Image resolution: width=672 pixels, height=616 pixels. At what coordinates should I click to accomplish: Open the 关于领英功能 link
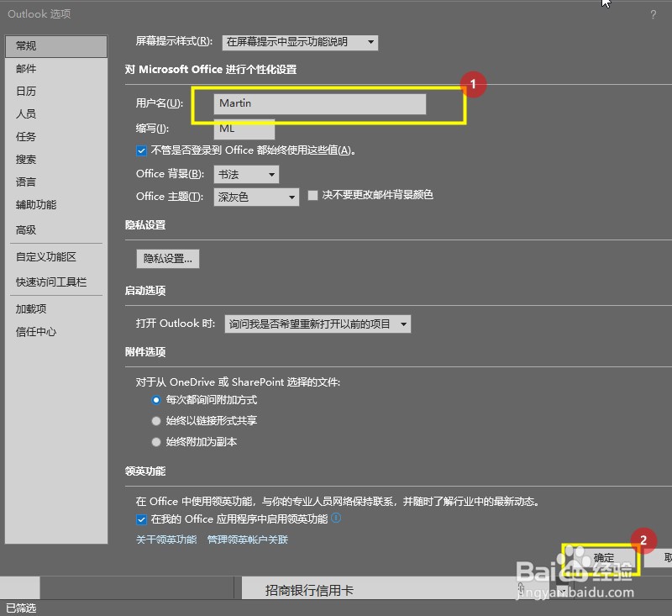(x=166, y=540)
